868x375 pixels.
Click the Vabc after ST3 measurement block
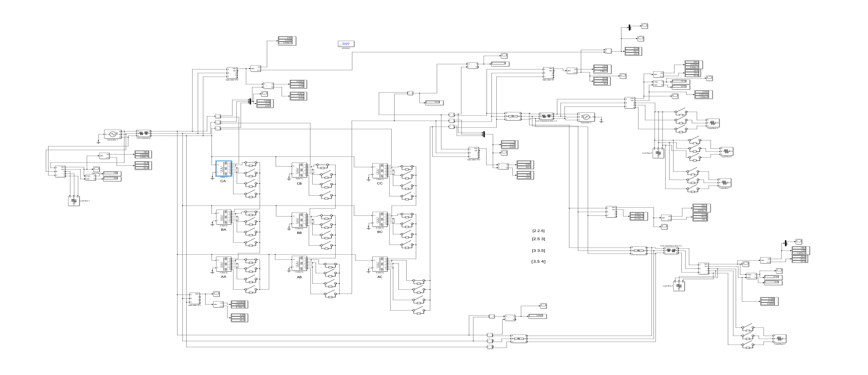point(473,153)
